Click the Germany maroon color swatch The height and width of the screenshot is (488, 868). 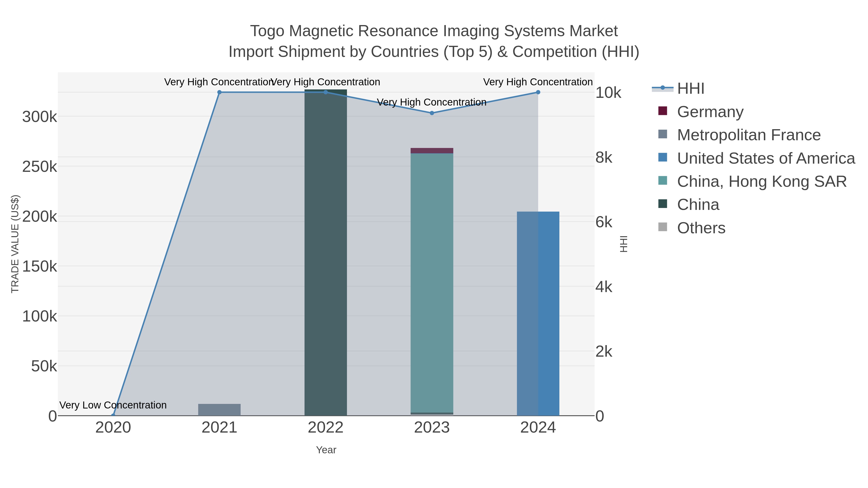pos(663,111)
